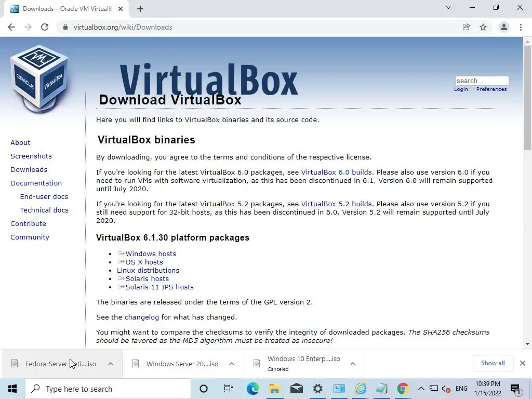Expand Windows Server 20 iso download options
The width and height of the screenshot is (532, 399).
pyautogui.click(x=232, y=364)
